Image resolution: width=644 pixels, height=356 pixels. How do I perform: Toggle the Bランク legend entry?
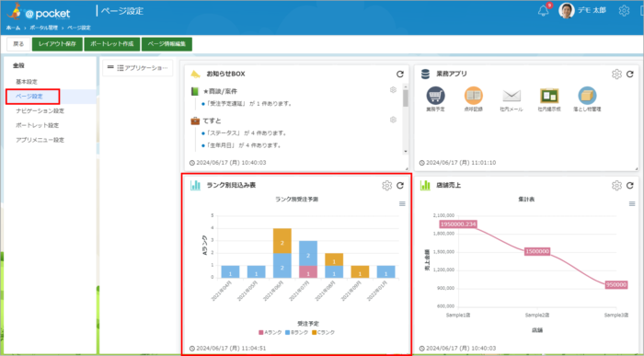tap(296, 332)
